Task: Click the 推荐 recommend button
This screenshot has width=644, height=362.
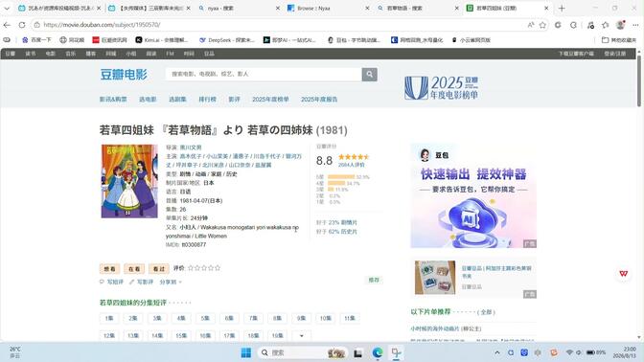Action: point(374,280)
